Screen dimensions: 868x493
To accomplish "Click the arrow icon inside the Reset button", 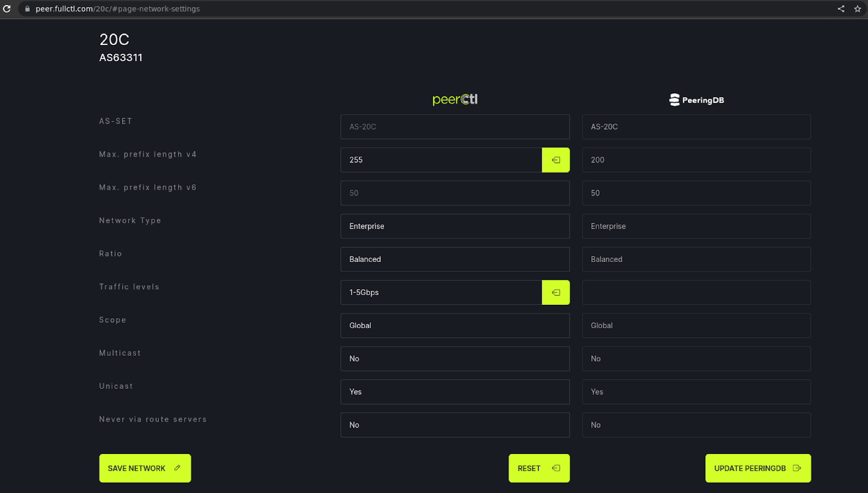I will click(555, 468).
